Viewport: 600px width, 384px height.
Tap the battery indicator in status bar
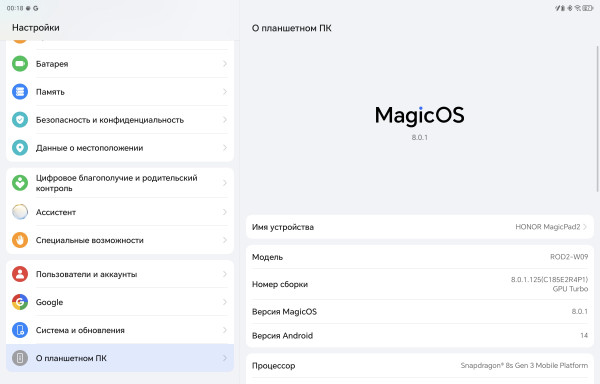coord(587,8)
